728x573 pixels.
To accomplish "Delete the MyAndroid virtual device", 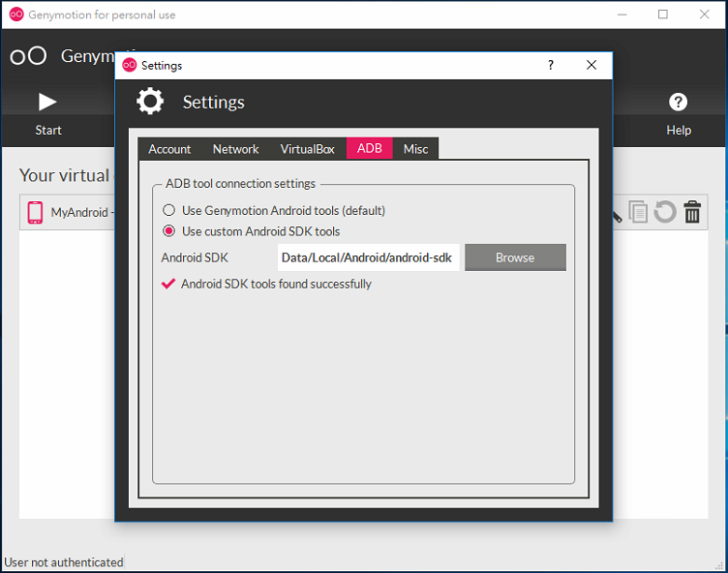I will click(692, 212).
